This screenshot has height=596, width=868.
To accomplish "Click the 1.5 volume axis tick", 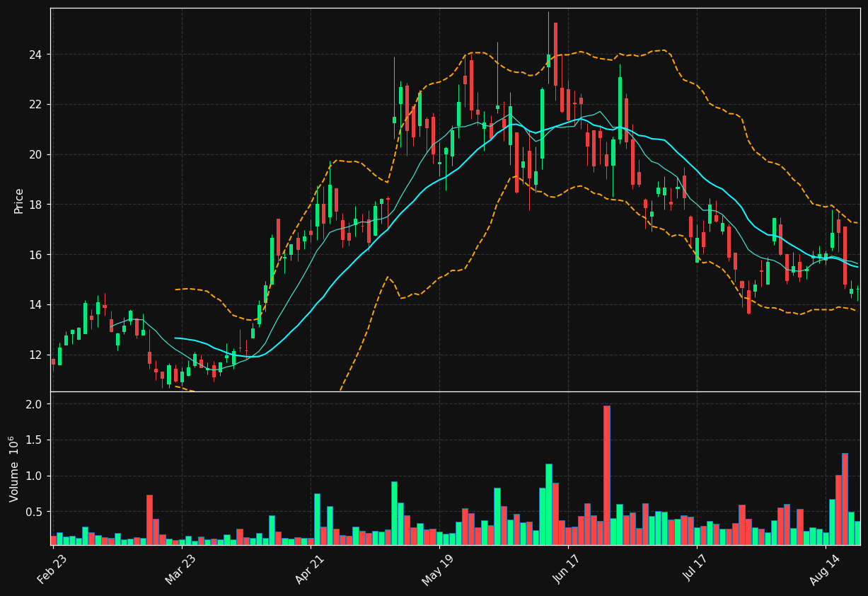I will tap(35, 440).
